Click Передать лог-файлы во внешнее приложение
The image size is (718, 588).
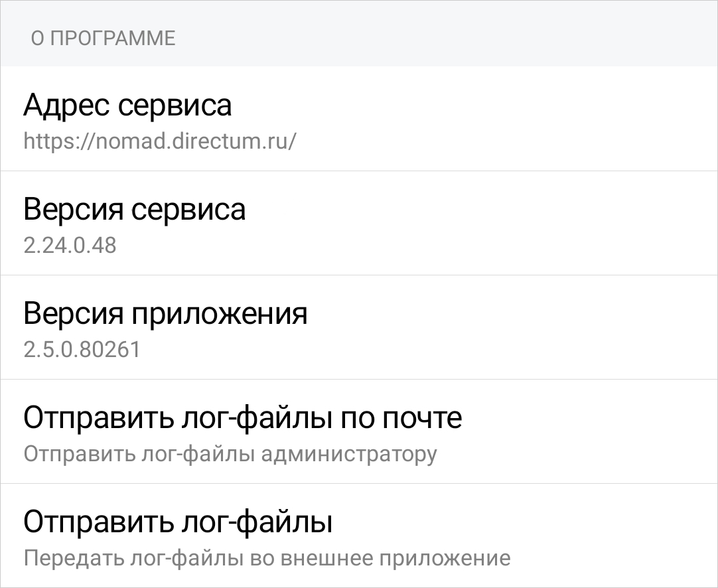tap(267, 557)
